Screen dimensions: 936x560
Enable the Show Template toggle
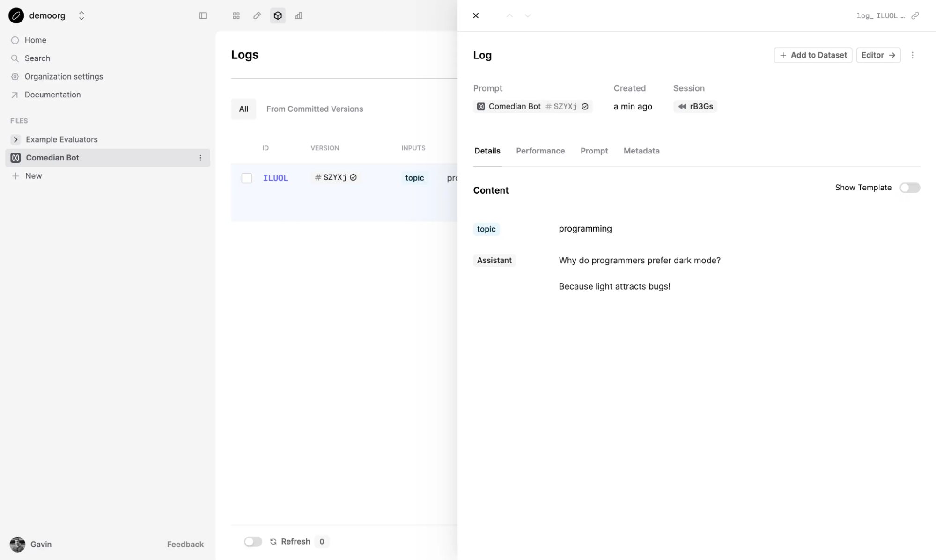pos(910,187)
